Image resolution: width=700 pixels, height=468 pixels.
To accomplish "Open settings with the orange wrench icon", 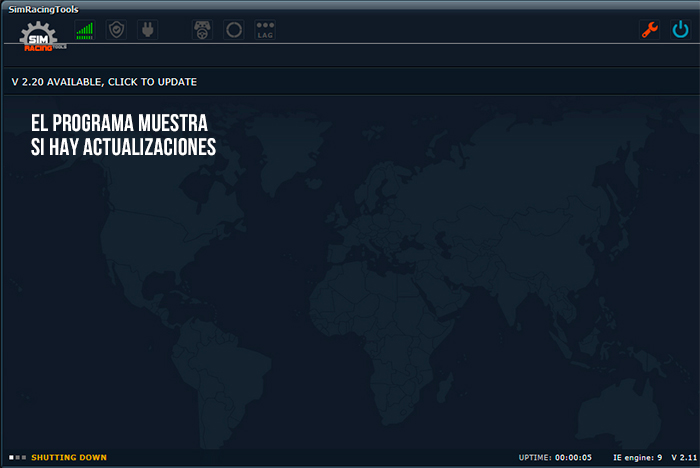I will tap(649, 30).
